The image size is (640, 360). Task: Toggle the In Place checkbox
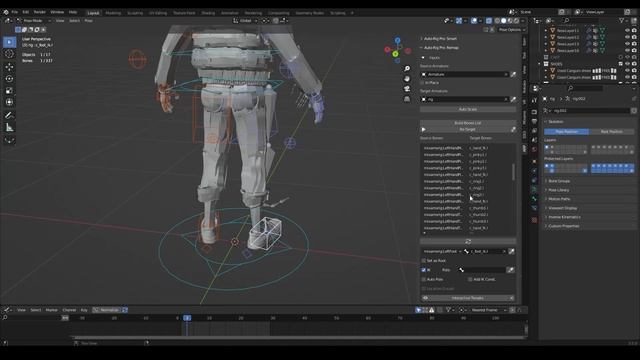click(x=423, y=83)
